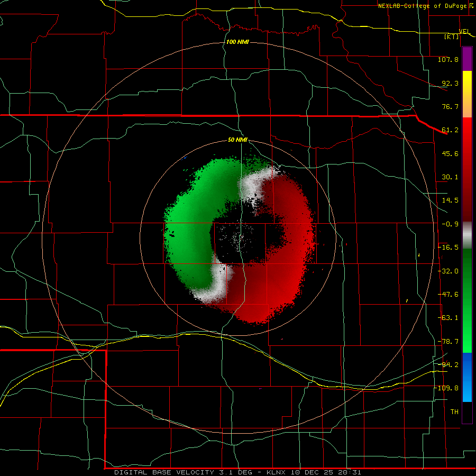This screenshot has height=476, width=476.
Task: Pick the yellow segment of the velocity color bar
Action: click(x=467, y=94)
